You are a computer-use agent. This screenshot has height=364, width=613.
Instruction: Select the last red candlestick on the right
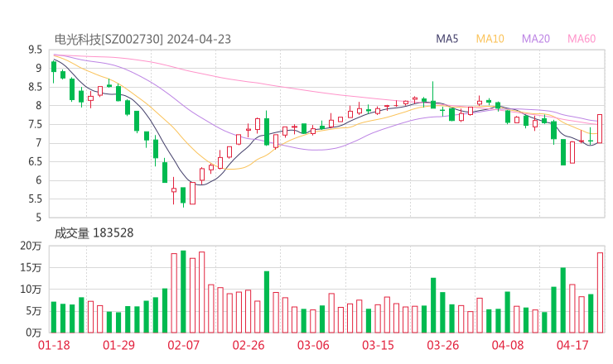coord(600,129)
